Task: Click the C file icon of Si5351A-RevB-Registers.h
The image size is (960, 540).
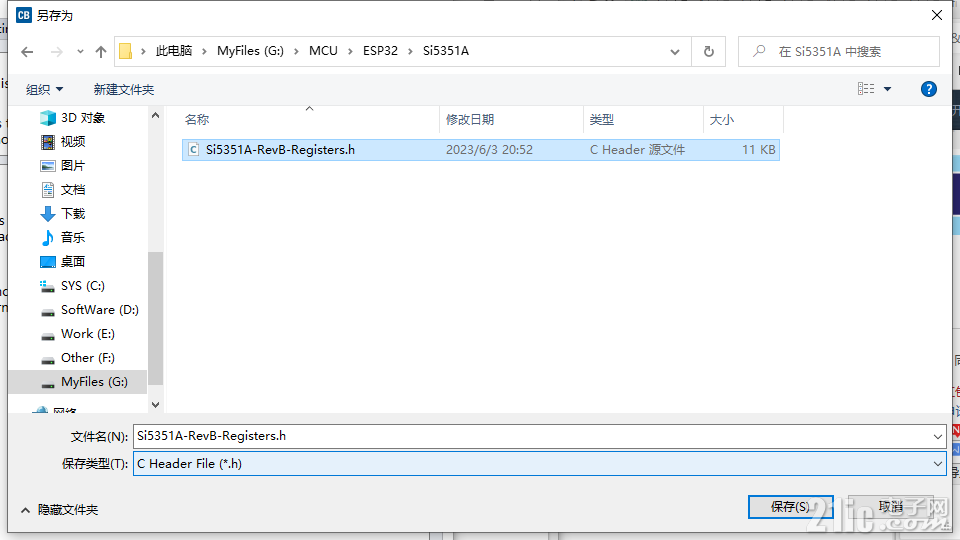Action: (193, 150)
